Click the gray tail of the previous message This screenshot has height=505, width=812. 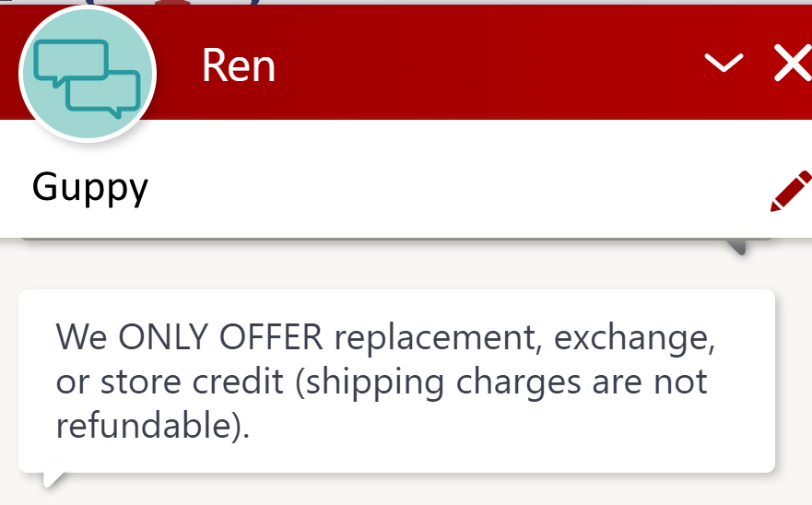[736, 247]
